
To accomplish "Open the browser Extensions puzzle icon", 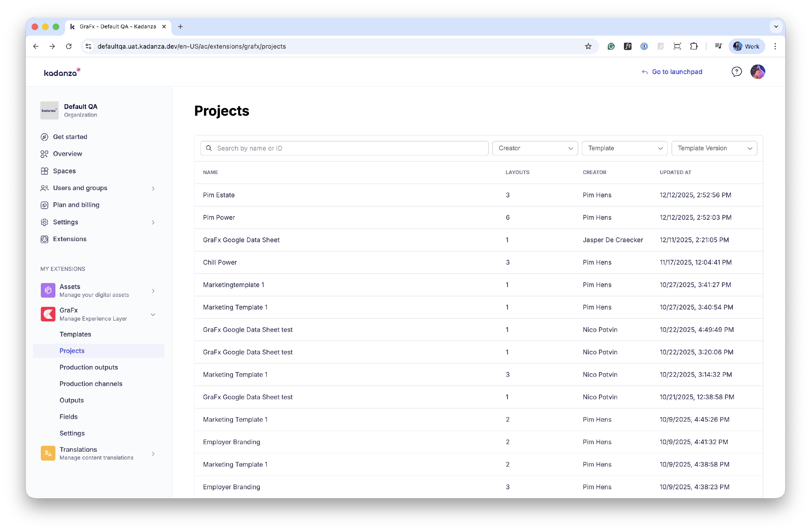I will click(694, 46).
